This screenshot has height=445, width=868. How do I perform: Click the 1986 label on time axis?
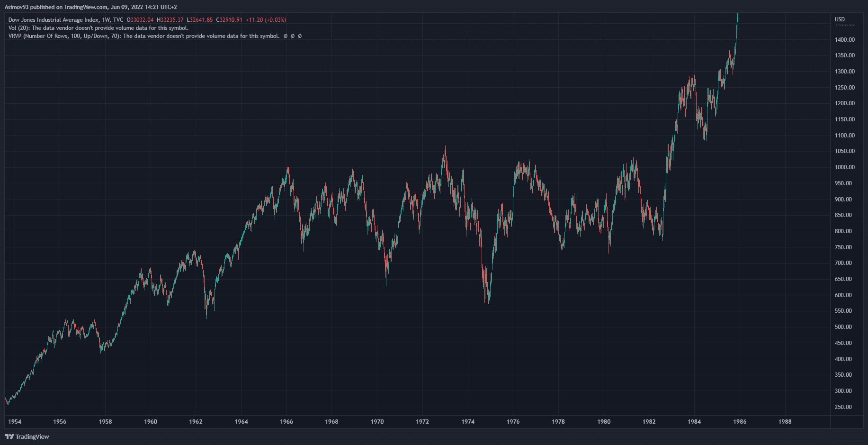[x=740, y=421]
